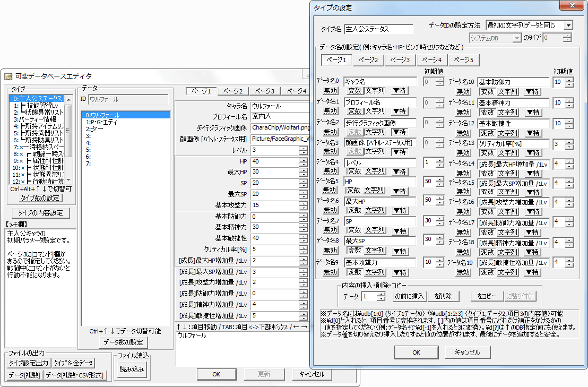Click 読み込み to load a file

[131, 369]
